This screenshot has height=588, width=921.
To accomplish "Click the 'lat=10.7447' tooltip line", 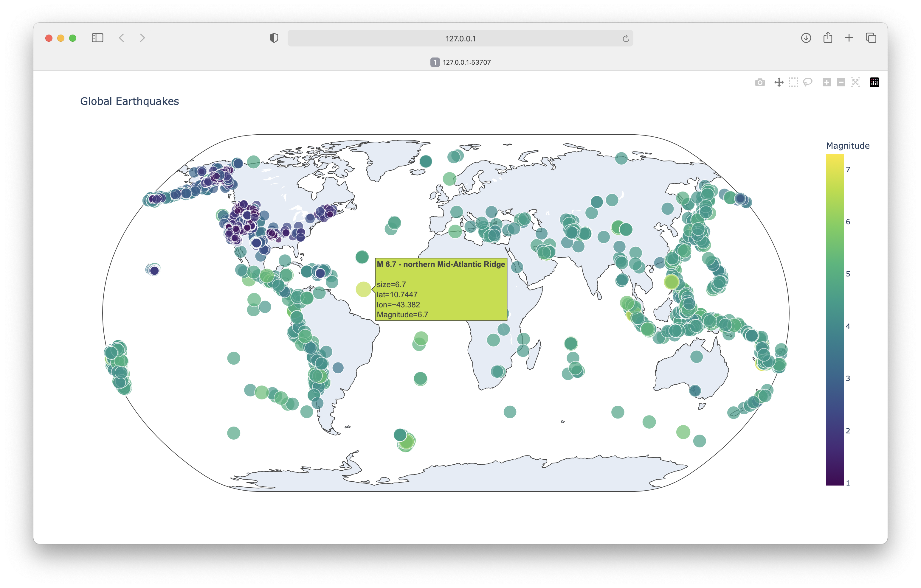I will [397, 295].
